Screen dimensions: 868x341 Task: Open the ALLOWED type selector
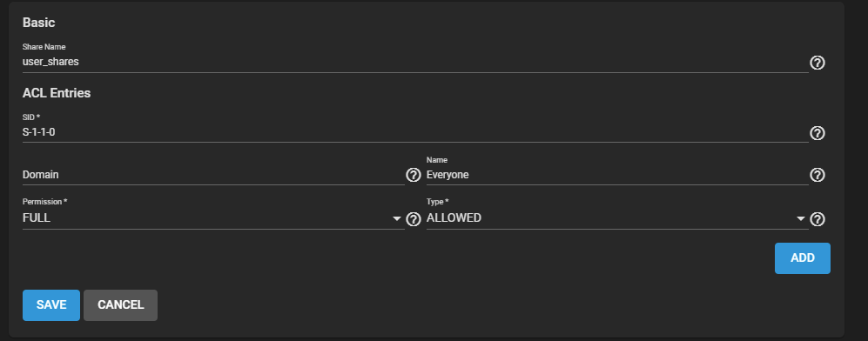(617, 217)
